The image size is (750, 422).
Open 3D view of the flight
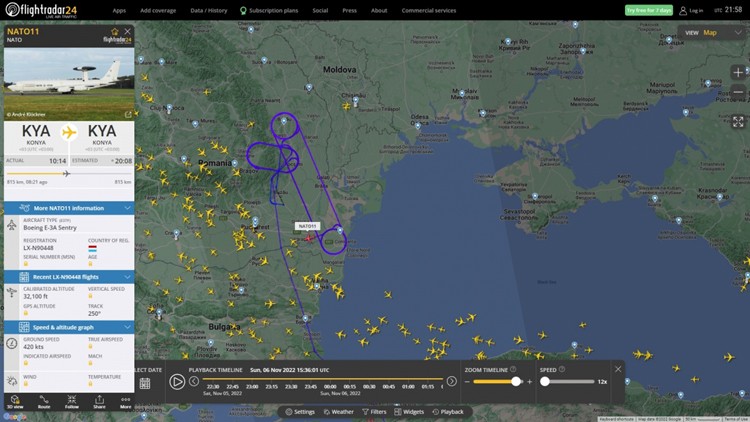click(x=15, y=402)
